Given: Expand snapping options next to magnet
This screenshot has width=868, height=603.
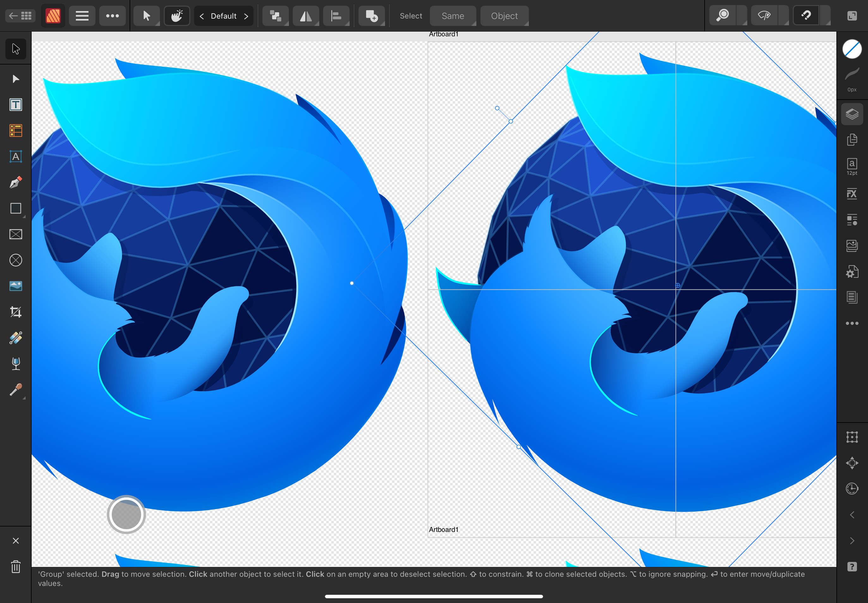Looking at the screenshot, I should tap(825, 15).
